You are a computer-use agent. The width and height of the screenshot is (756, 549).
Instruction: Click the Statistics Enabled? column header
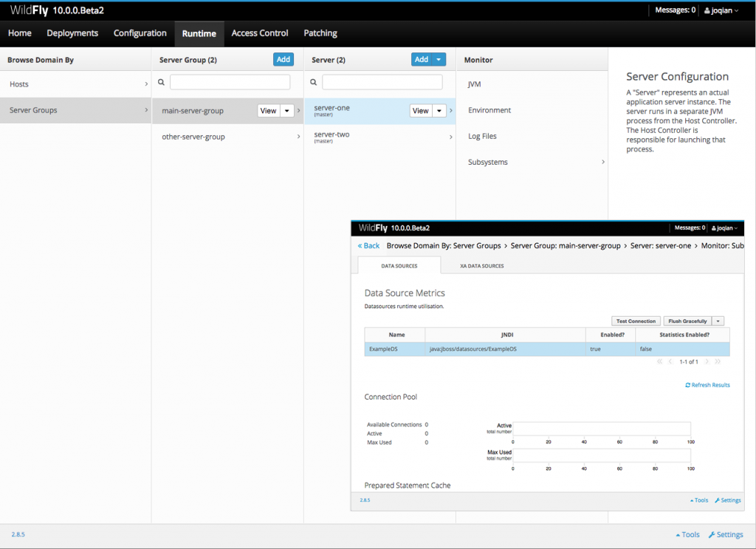[684, 335]
